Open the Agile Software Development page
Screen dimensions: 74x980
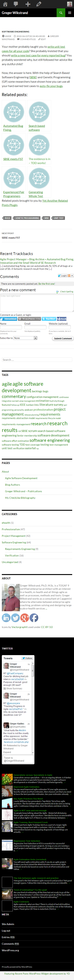click(x=21, y=478)
